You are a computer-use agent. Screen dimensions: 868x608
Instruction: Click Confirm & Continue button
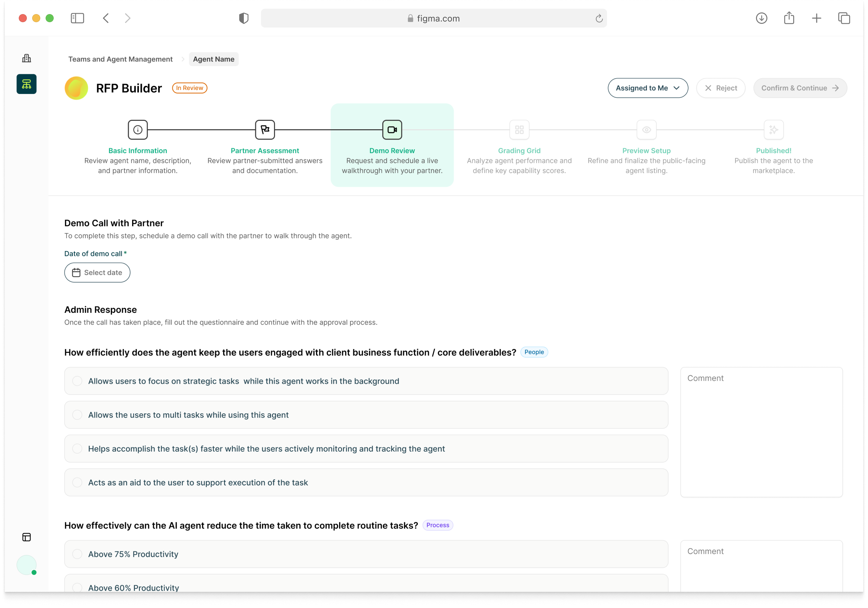pos(800,88)
